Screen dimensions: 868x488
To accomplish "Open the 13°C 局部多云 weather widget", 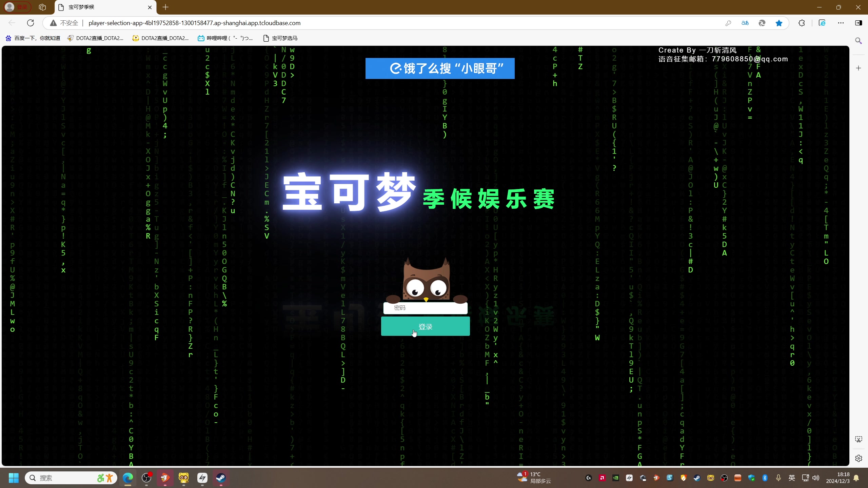I will click(534, 478).
